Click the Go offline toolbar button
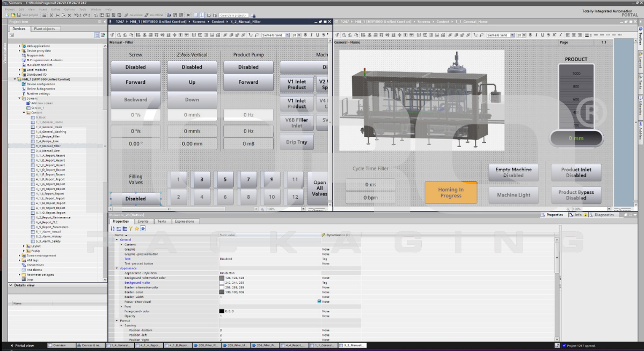This screenshot has width=644, height=351. pyautogui.click(x=154, y=15)
